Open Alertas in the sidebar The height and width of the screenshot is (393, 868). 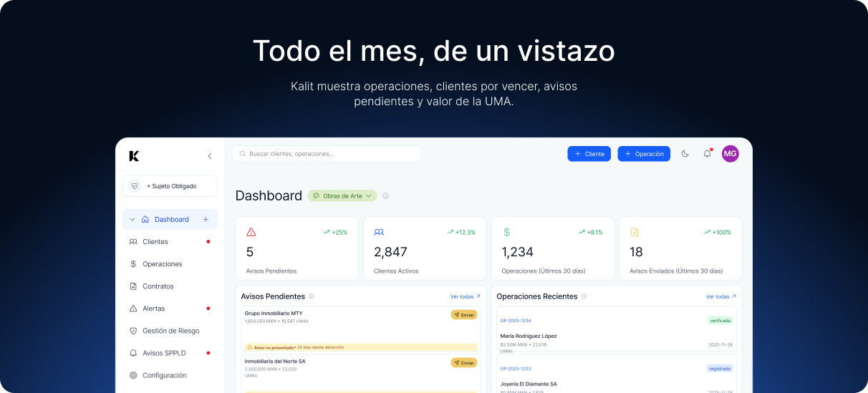[x=170, y=309]
